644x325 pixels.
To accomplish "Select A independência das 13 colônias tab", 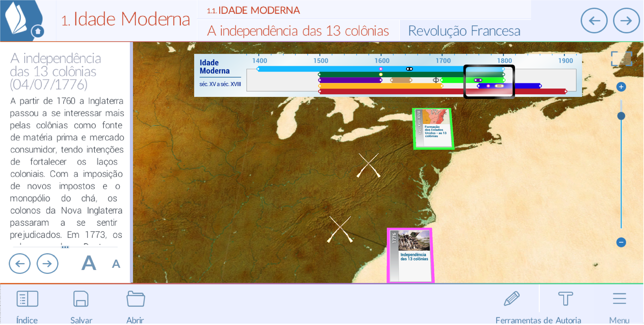I will click(298, 31).
